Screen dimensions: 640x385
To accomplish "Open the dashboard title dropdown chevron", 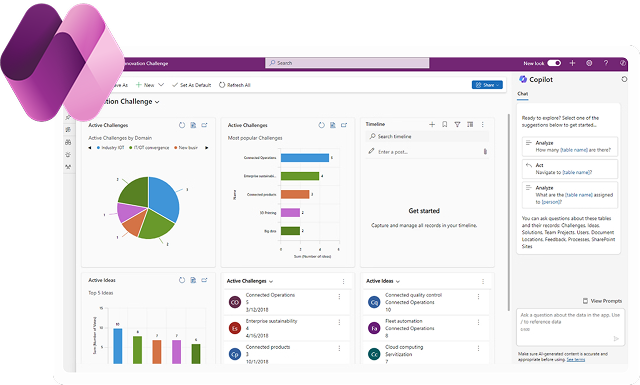I will point(158,102).
